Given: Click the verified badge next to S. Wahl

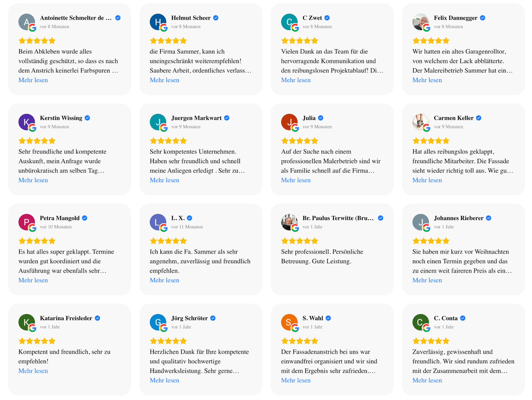Looking at the screenshot, I should click(x=328, y=318).
